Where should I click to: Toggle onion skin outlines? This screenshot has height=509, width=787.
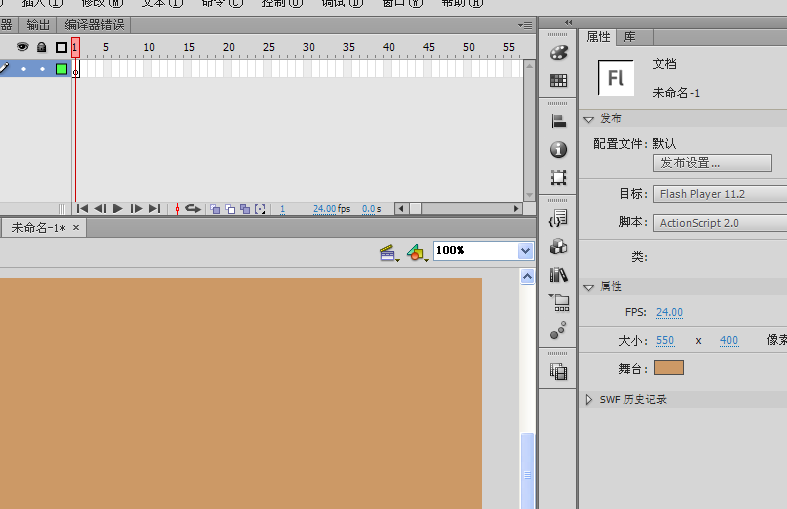(230, 209)
